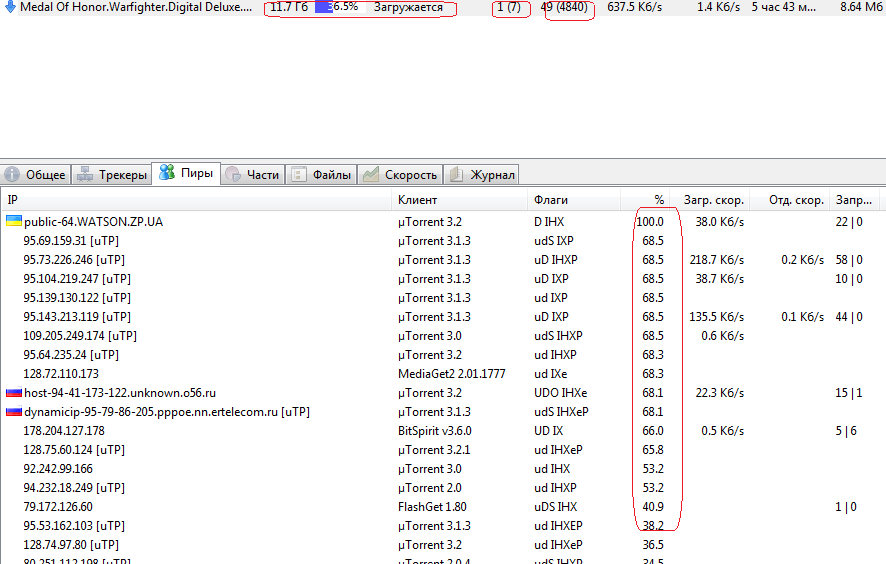Select peer 128.75.60.124 [uTP]
Image resolution: width=886 pixels, height=564 pixels.
pyautogui.click(x=74, y=450)
